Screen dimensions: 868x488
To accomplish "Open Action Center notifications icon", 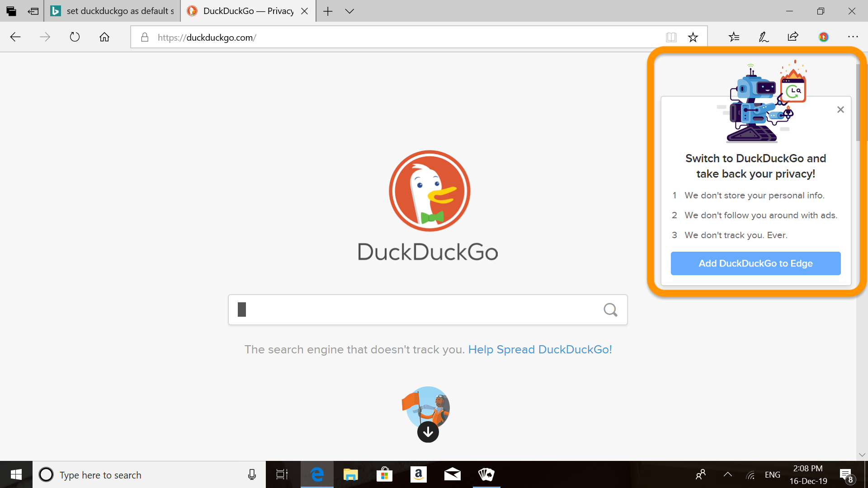I will [x=846, y=475].
